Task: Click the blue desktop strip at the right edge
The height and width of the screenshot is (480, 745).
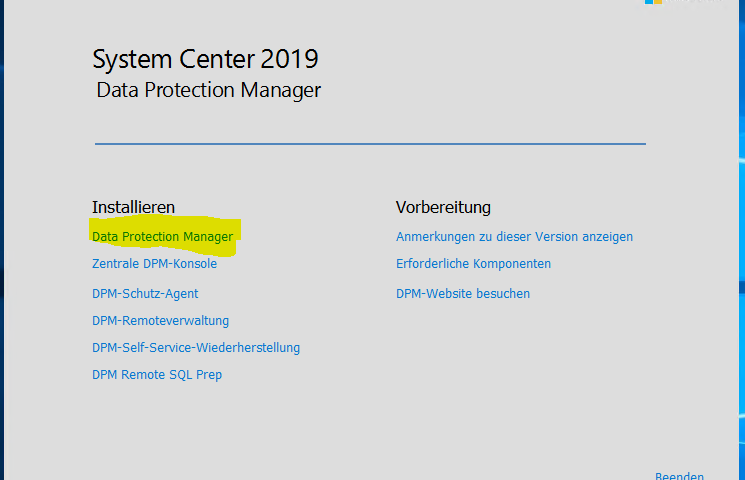Action: [x=742, y=238]
